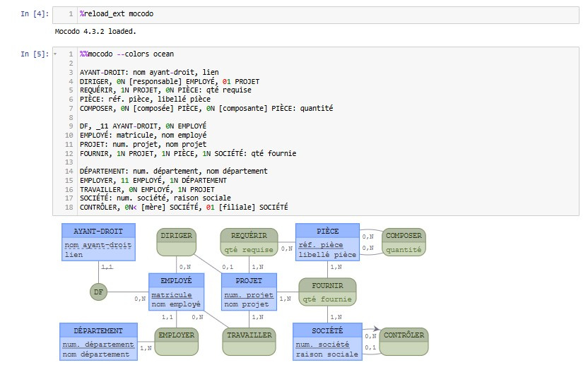Click the 1,N cardinality directly below PIÈCE
Viewport: 588px width, 365px height.
point(336,267)
